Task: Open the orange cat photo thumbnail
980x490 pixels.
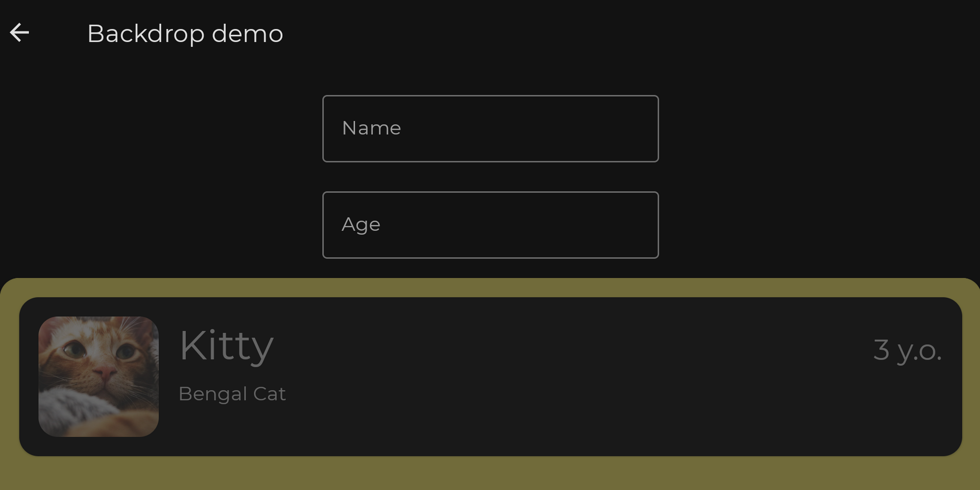Action: tap(98, 376)
